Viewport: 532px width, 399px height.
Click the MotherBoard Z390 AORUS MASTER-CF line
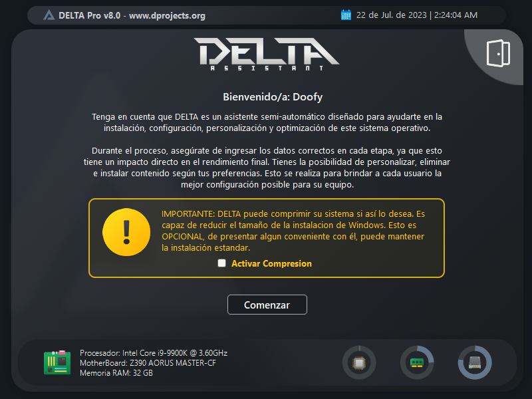click(148, 363)
